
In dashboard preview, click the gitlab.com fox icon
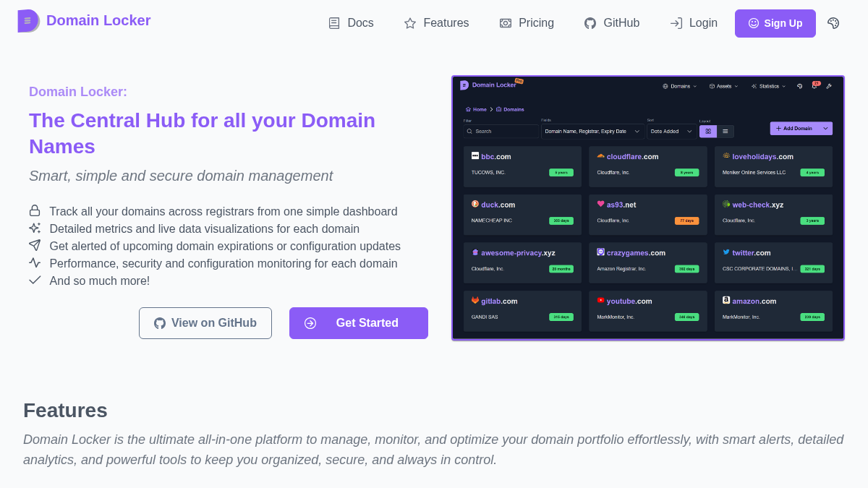click(475, 300)
